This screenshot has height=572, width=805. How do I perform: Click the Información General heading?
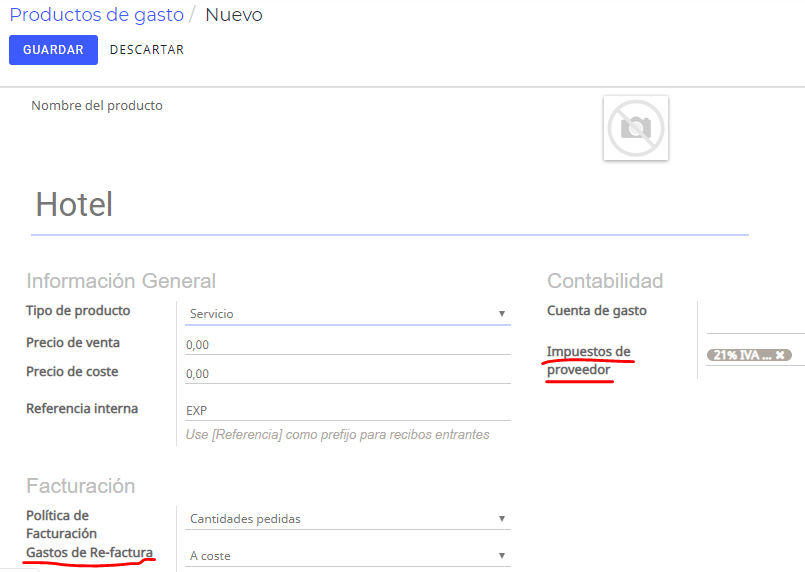[121, 281]
